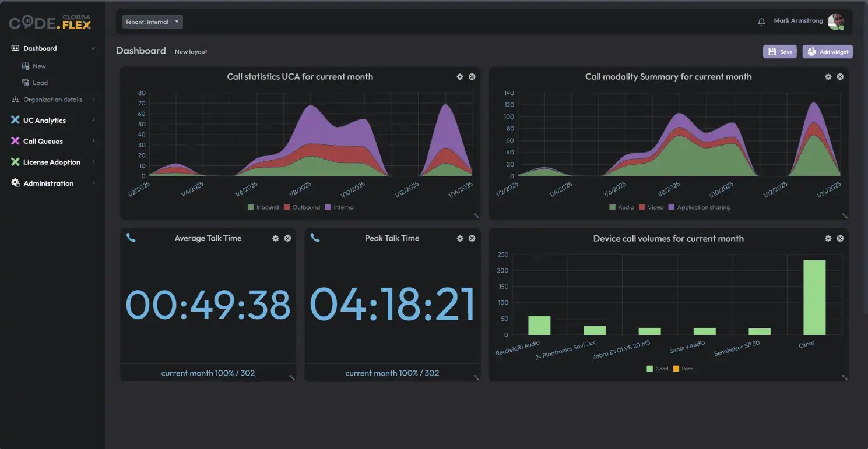Expand Call Queues chevron
868x449 pixels.
tap(93, 141)
